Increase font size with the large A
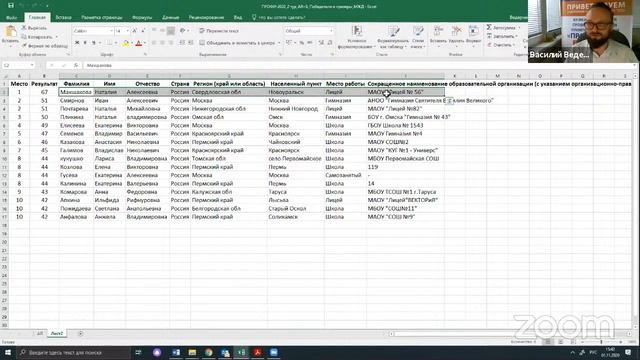This screenshot has height=360, width=640. point(135,31)
